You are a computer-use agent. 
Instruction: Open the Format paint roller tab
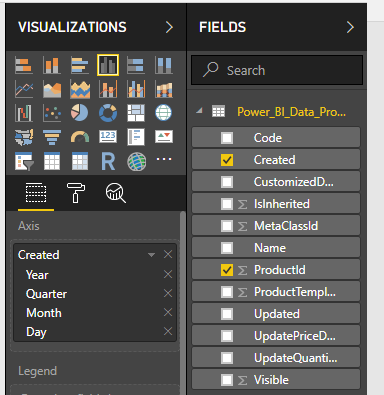[76, 193]
